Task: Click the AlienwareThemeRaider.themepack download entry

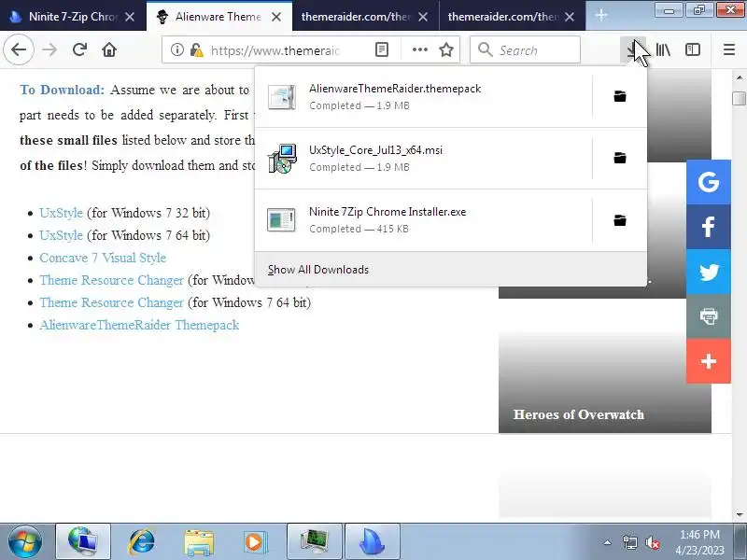Action: [x=424, y=97]
